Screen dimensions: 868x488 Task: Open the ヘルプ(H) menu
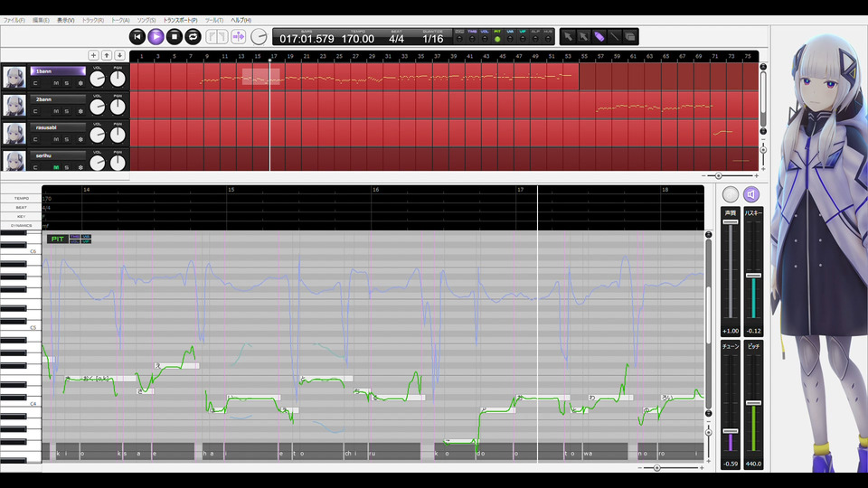coord(241,20)
